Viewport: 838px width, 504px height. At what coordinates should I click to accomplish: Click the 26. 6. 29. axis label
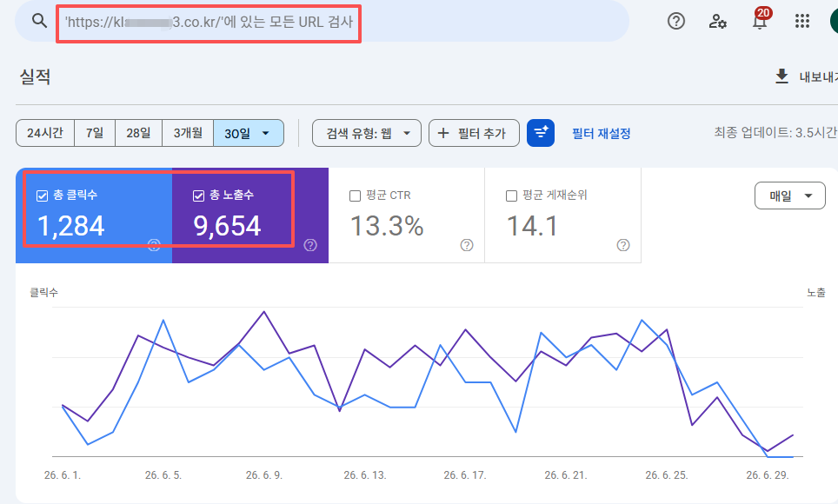[768, 475]
